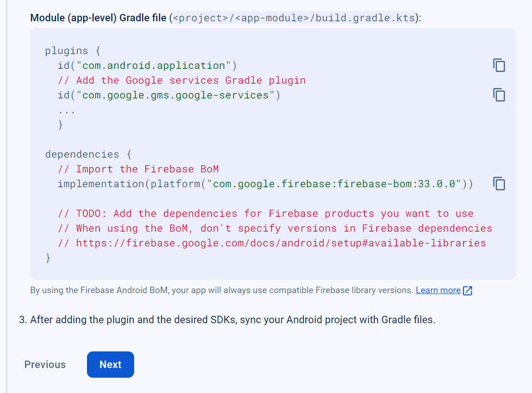
Task: Click the Import the Firebase BoM comment
Action: [x=138, y=169]
